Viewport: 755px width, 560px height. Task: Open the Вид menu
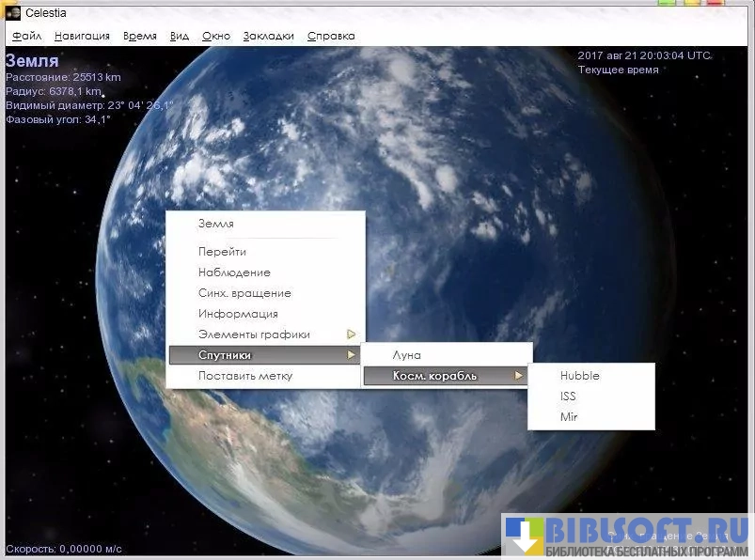[180, 36]
